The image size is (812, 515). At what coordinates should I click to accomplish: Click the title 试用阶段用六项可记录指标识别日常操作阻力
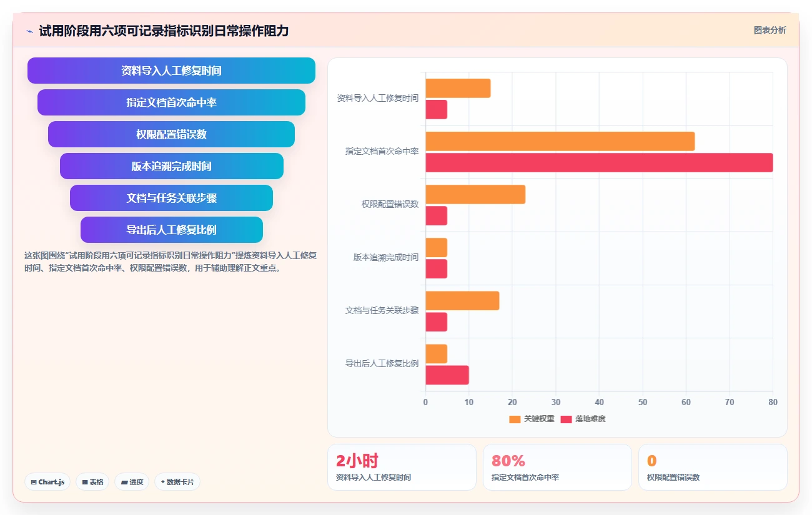164,31
